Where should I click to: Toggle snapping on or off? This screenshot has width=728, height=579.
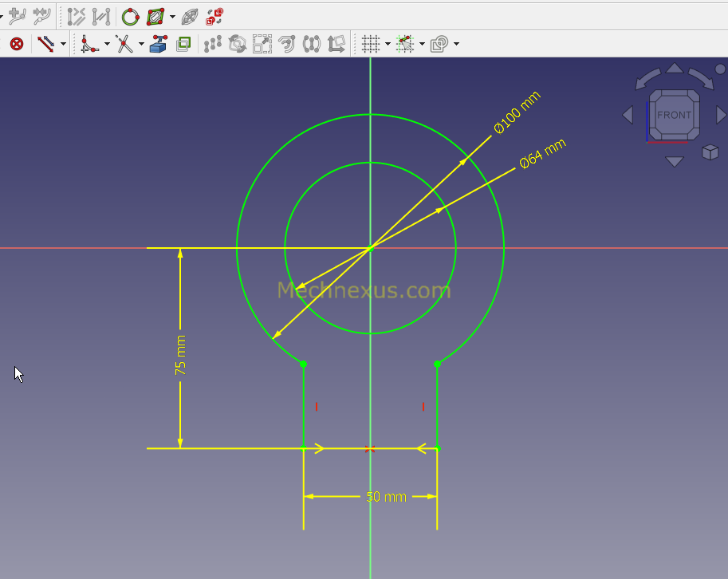click(407, 44)
